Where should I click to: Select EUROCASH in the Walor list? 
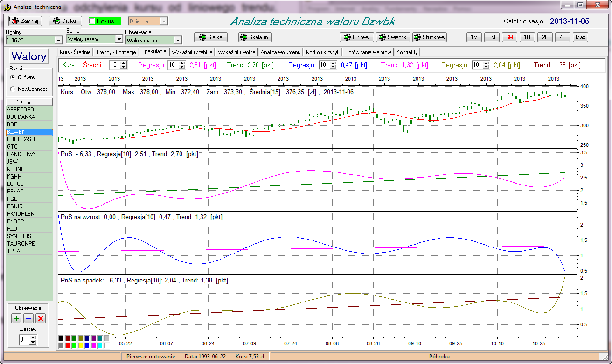[29, 139]
